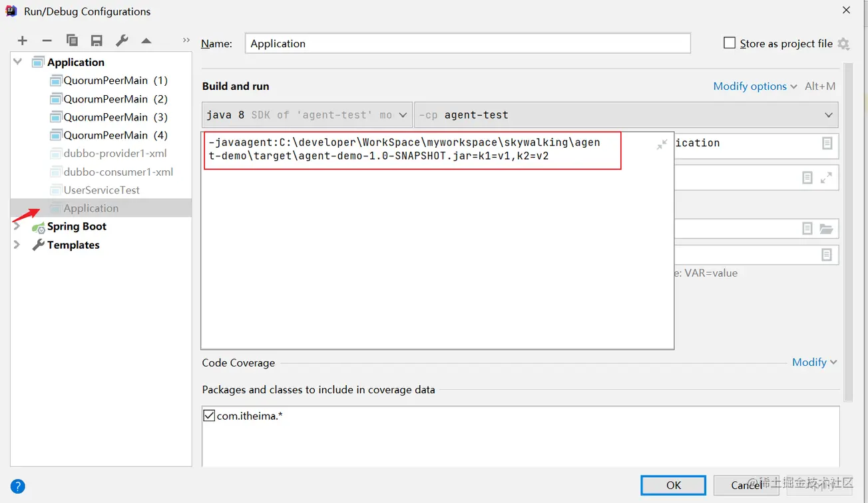
Task: Collapse the Application tree node
Action: click(18, 62)
